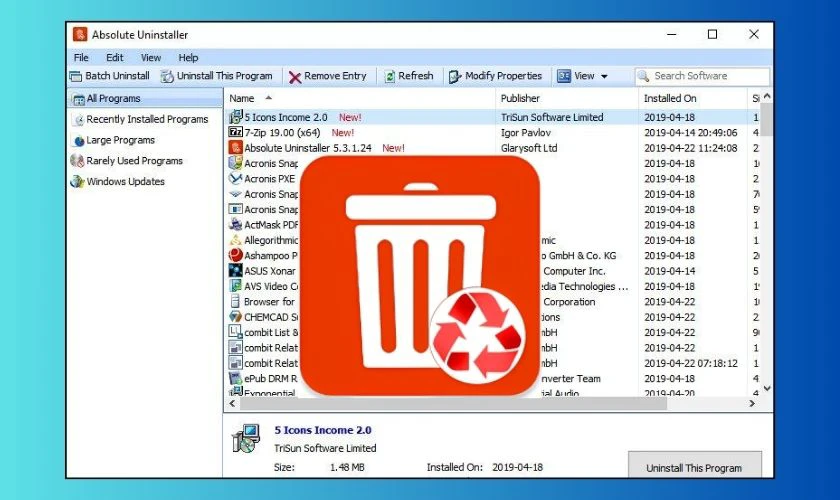The height and width of the screenshot is (500, 840).
Task: Click the AVS Video row icon
Action: (235, 286)
